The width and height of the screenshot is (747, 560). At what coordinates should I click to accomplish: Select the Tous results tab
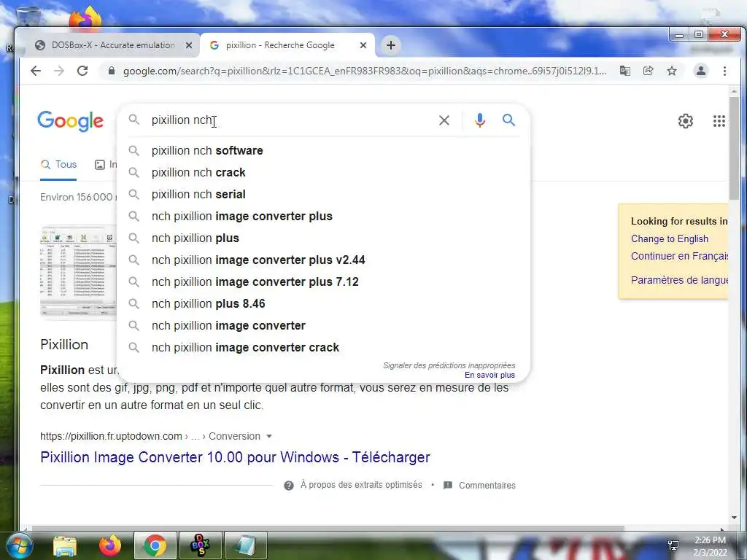point(58,164)
